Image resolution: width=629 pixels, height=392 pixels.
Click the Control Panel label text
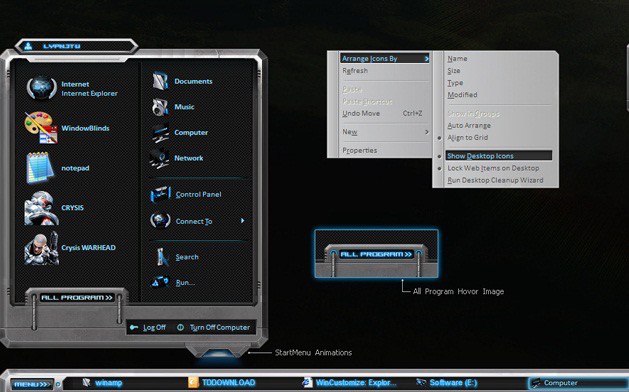199,195
